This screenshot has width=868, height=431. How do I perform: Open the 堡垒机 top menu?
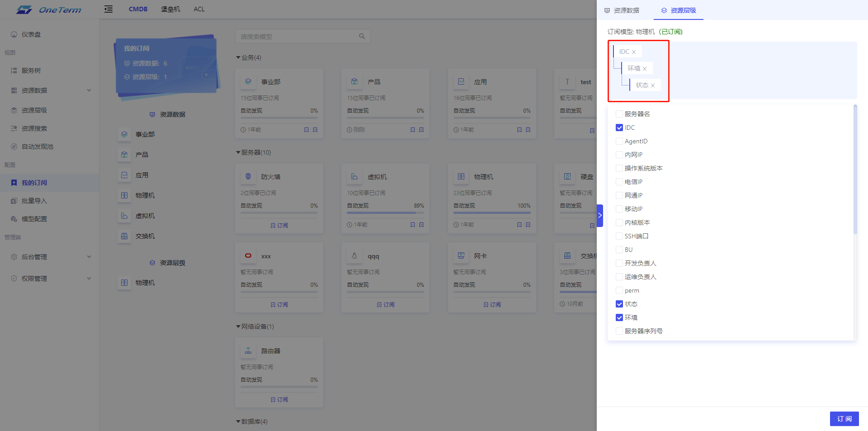[x=170, y=9]
